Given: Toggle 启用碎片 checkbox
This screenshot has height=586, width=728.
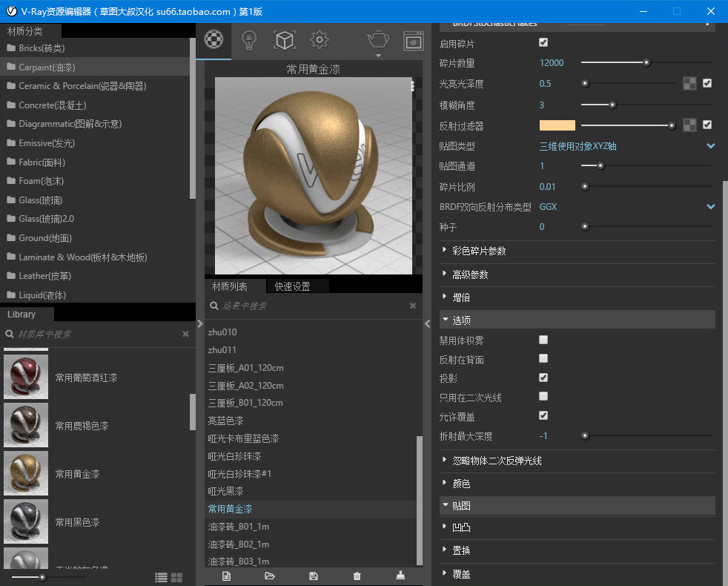Looking at the screenshot, I should [543, 43].
